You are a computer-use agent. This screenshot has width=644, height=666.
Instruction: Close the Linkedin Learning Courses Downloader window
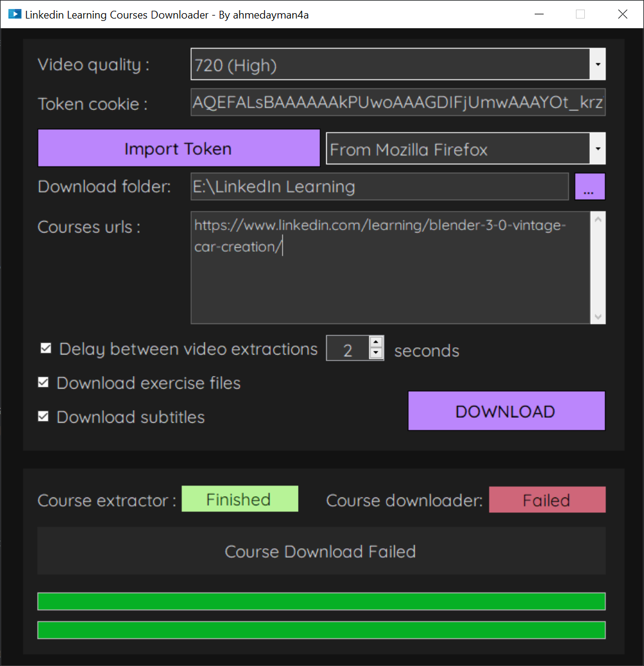pyautogui.click(x=622, y=14)
